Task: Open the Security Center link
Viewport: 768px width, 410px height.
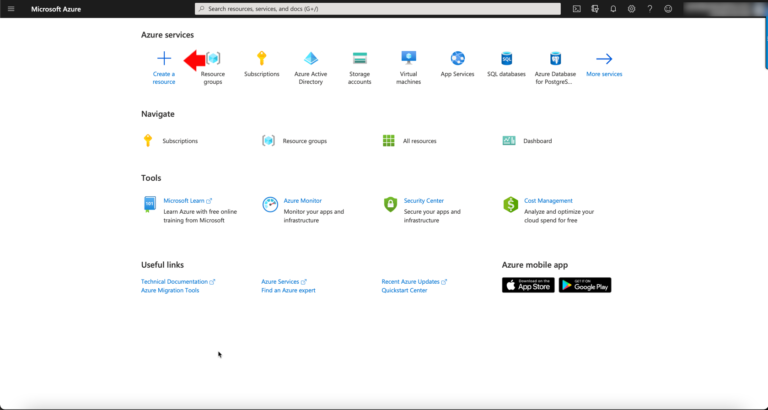Action: tap(424, 201)
